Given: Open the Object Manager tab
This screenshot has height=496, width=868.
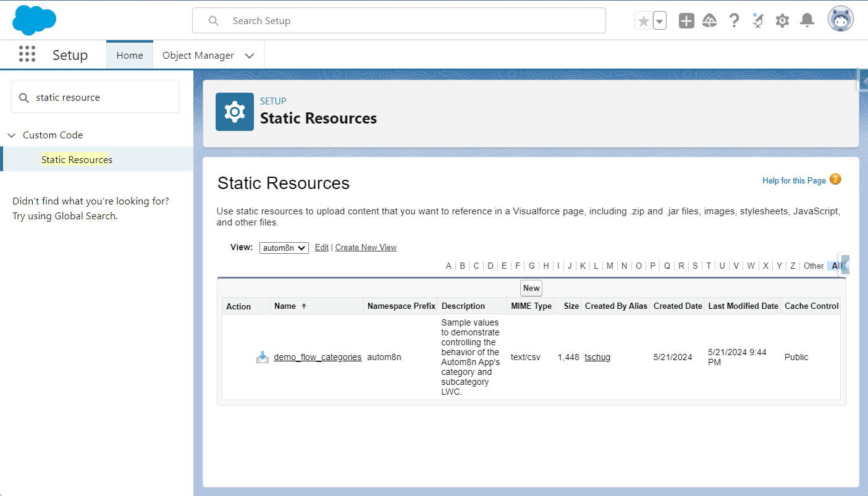Looking at the screenshot, I should click(x=198, y=55).
